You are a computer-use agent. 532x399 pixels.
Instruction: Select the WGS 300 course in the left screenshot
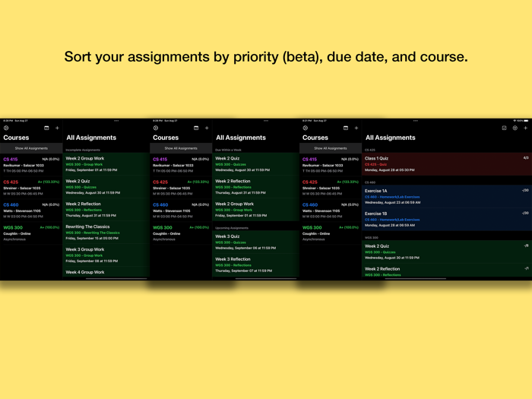[31, 233]
